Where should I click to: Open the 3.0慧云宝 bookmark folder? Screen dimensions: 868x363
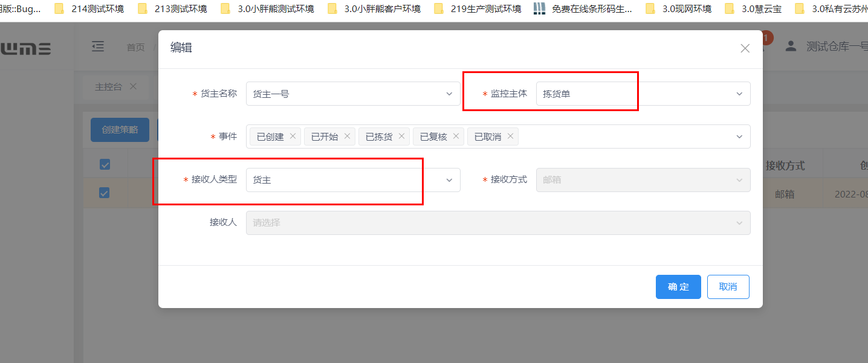(753, 8)
